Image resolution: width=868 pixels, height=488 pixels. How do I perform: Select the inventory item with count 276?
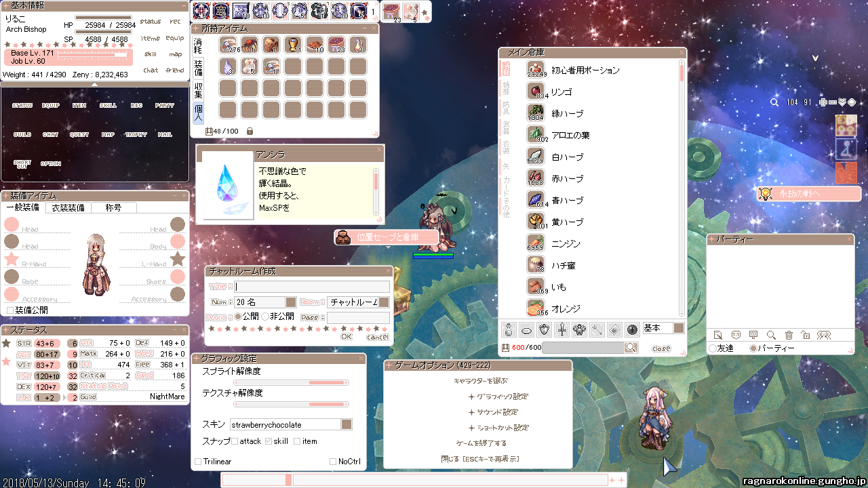[x=228, y=45]
